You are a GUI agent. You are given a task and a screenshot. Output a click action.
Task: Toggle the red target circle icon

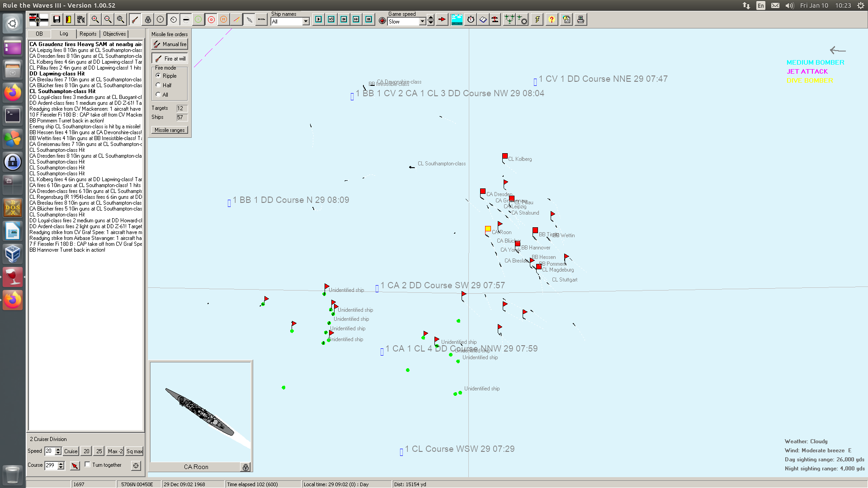tap(211, 19)
